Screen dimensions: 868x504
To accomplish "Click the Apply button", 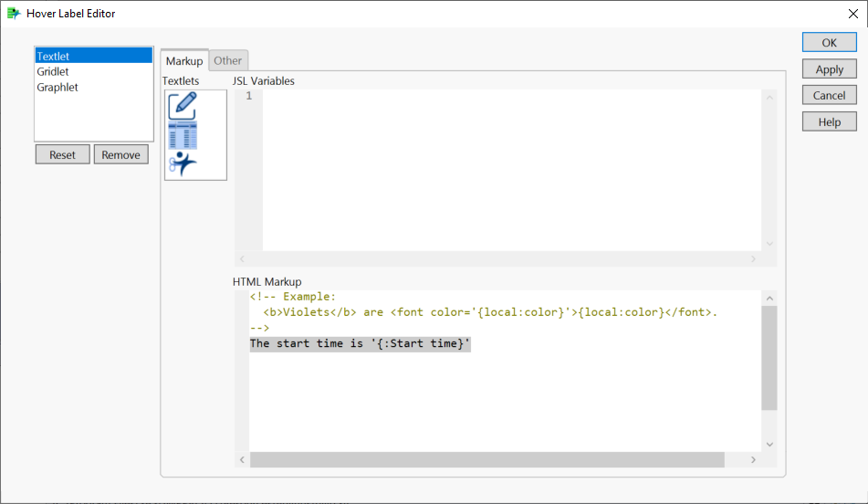I will (829, 69).
